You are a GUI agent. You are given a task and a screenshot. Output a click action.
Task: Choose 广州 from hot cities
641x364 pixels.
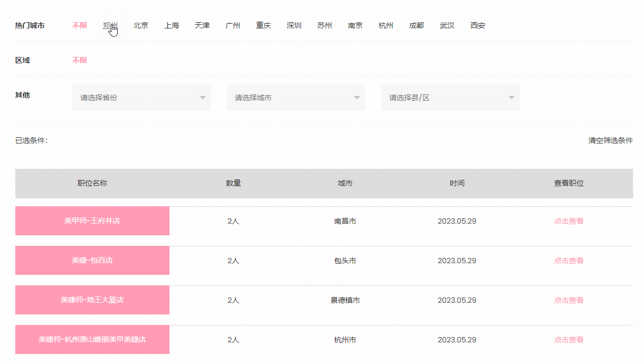233,25
